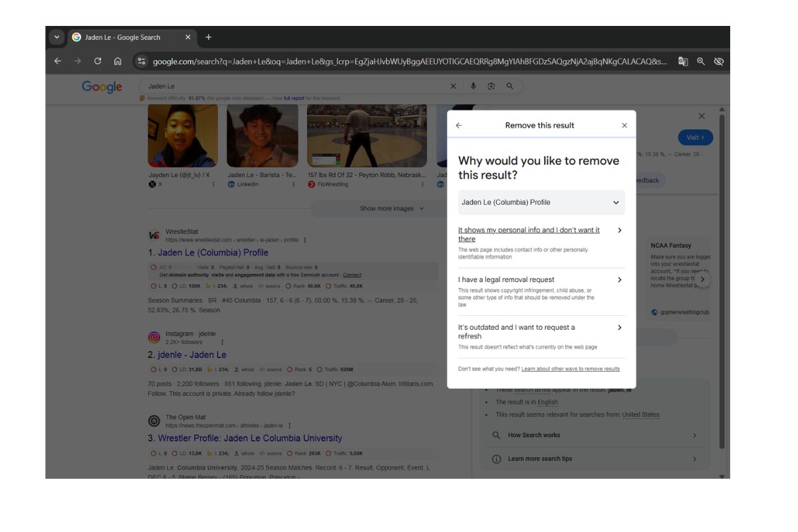
Task: Clear the search query with X
Action: (454, 86)
